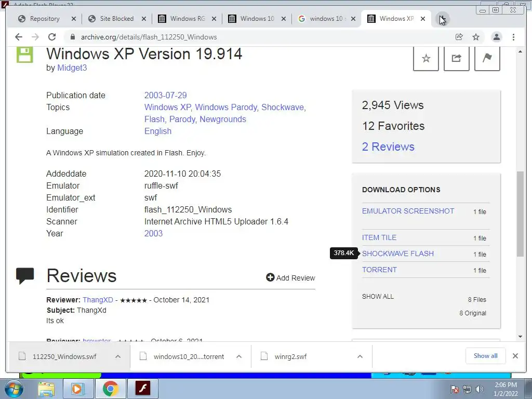Open ITEM TILE download
Viewport: 532px width, 399px height.
point(379,237)
